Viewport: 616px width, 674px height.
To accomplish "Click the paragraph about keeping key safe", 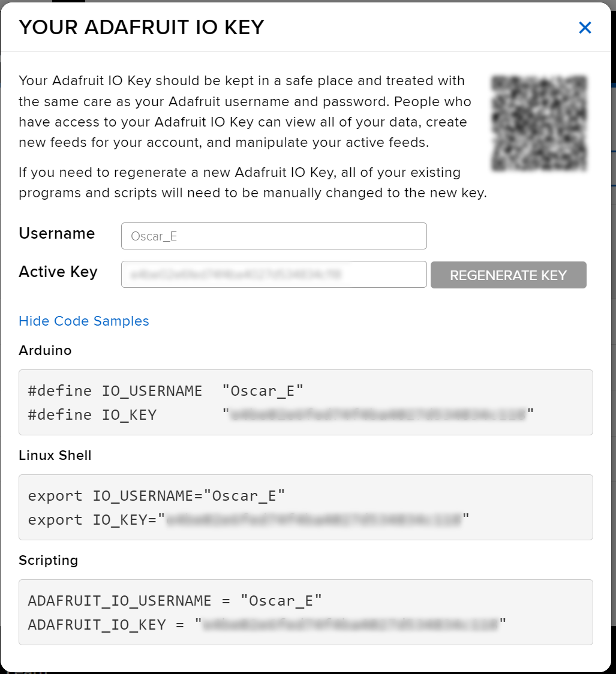I will click(x=245, y=112).
